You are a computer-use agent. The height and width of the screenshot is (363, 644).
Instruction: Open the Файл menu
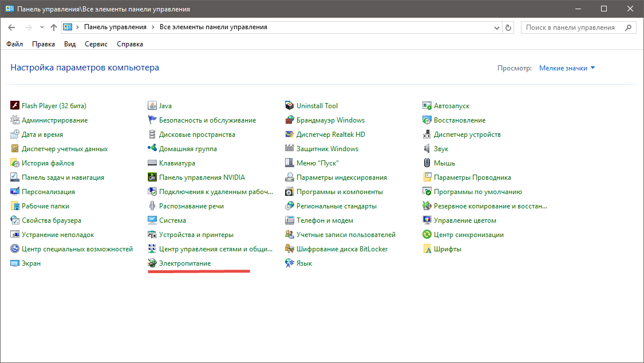point(14,44)
